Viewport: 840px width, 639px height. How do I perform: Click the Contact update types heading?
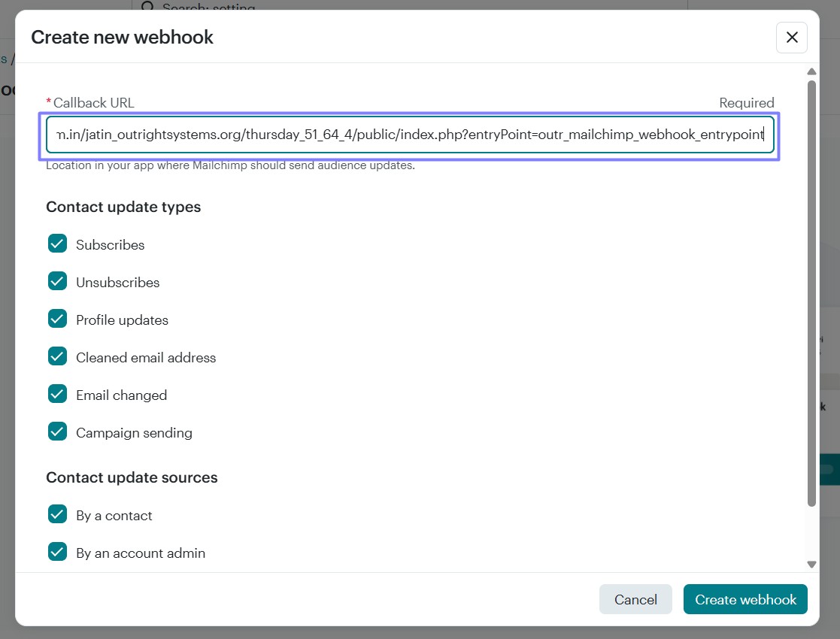(x=123, y=207)
